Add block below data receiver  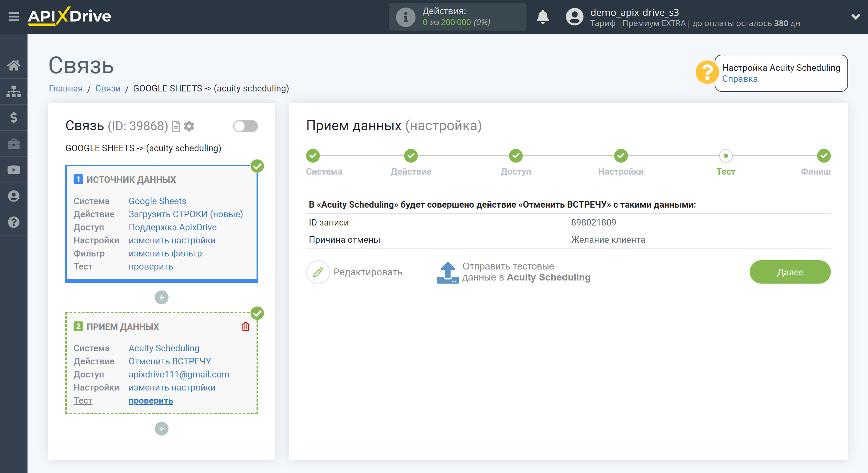pos(162,429)
